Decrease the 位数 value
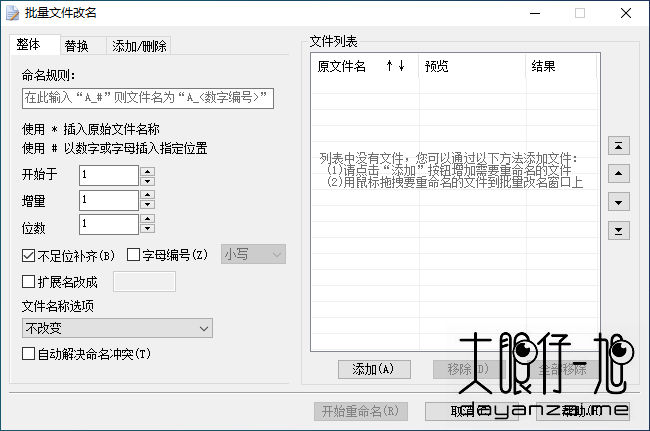 coord(148,228)
